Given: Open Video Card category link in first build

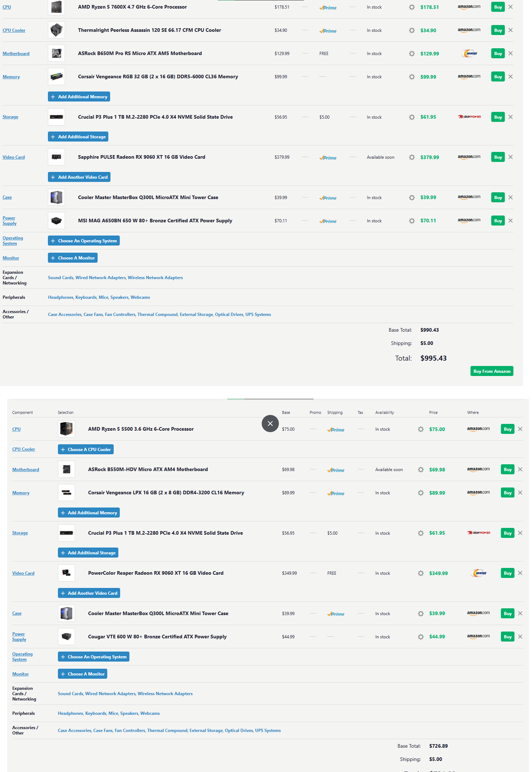Looking at the screenshot, I should pos(14,157).
